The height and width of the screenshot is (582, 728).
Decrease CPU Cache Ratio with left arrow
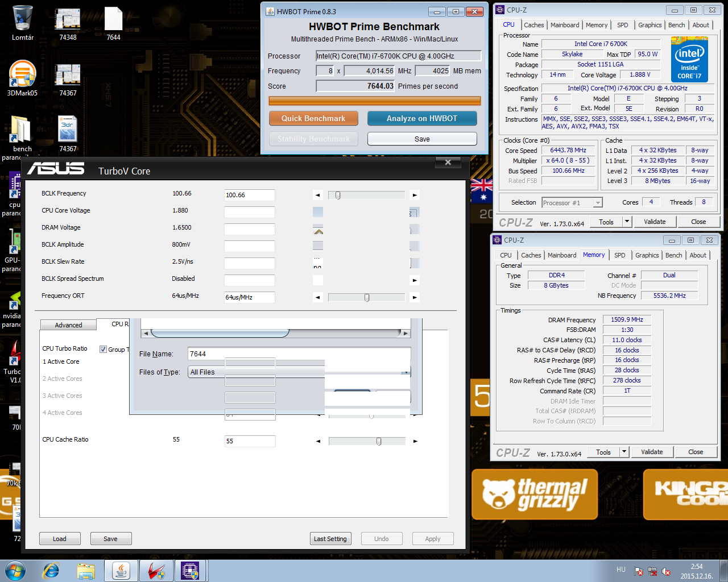pyautogui.click(x=318, y=441)
